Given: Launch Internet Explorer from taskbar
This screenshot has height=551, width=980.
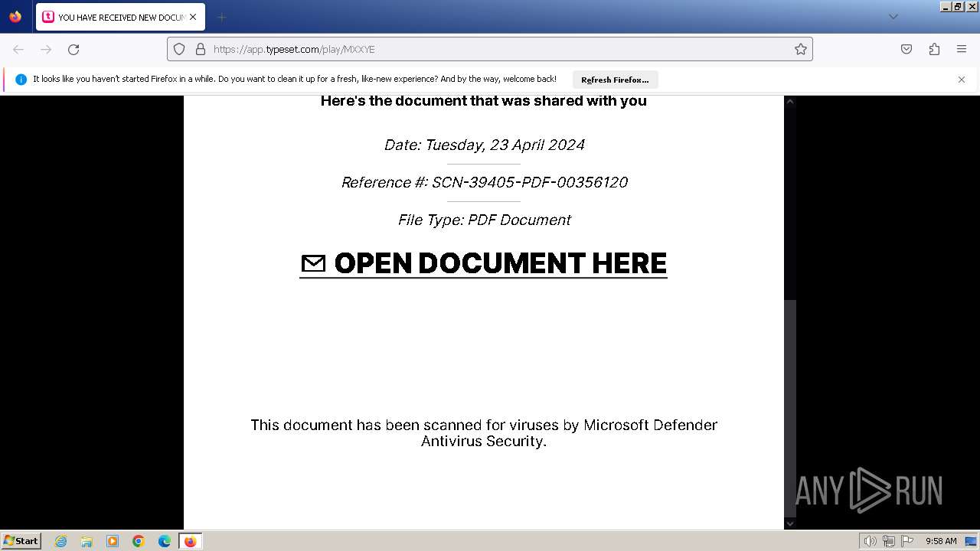Looking at the screenshot, I should [60, 541].
